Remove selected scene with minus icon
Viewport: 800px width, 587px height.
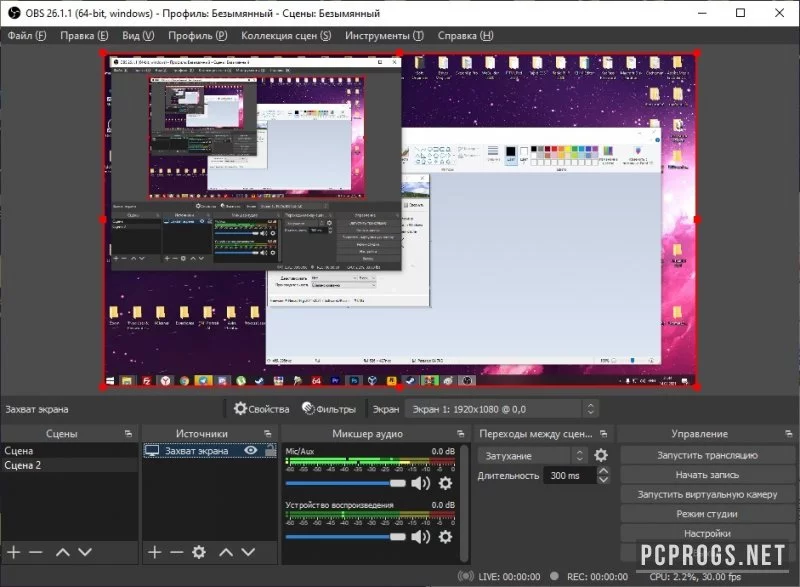pos(36,552)
